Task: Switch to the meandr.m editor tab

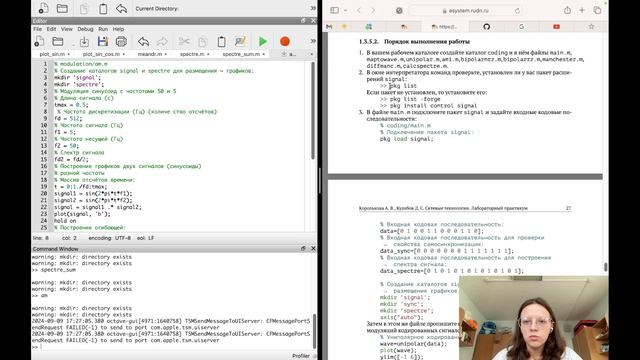Action: click(150, 54)
